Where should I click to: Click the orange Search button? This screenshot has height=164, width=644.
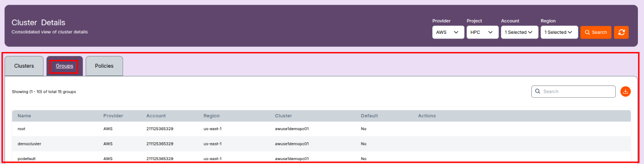pos(596,33)
